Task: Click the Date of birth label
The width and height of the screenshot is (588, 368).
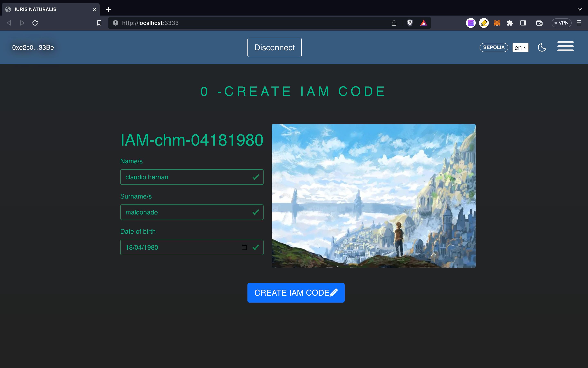Action: [x=138, y=231]
